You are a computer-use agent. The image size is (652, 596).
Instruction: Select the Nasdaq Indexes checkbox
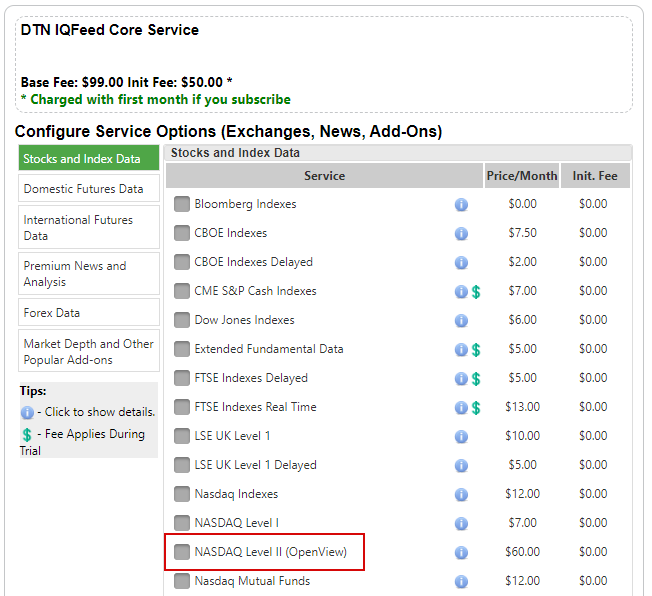(182, 494)
